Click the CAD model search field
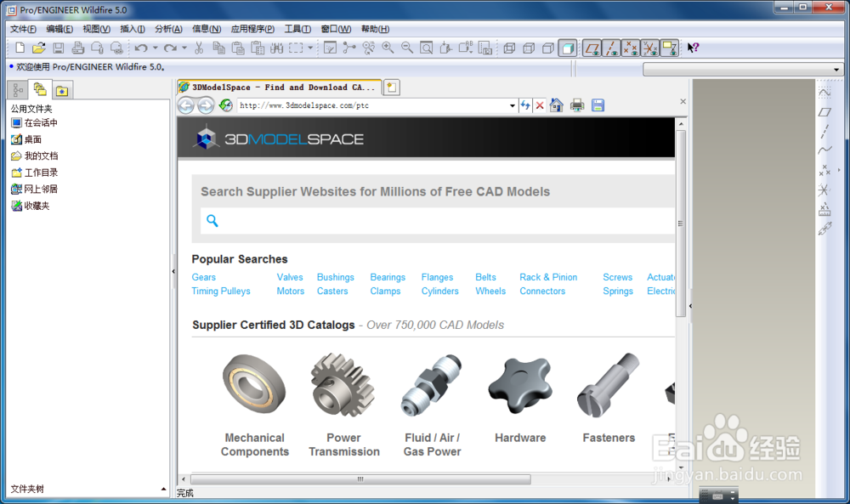Viewport: 850px width, 504px height. coord(438,221)
